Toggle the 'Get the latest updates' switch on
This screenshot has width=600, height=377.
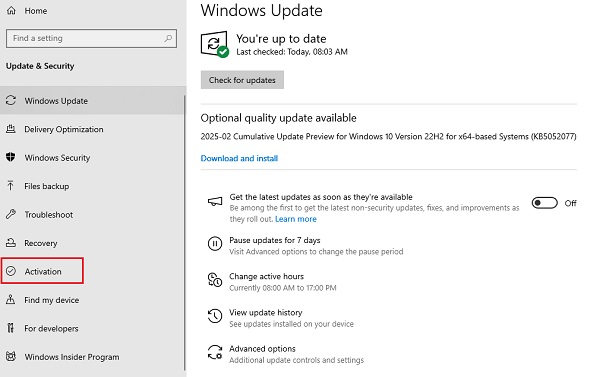pos(544,203)
